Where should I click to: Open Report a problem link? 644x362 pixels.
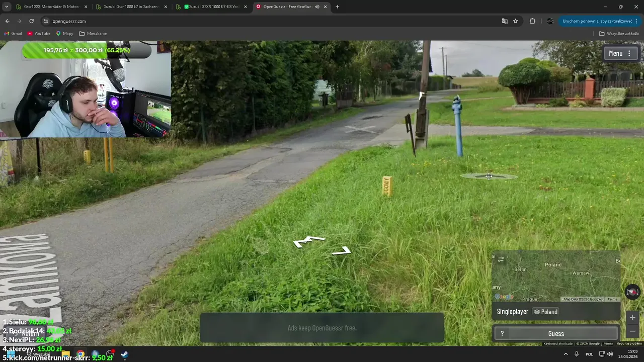pyautogui.click(x=629, y=344)
